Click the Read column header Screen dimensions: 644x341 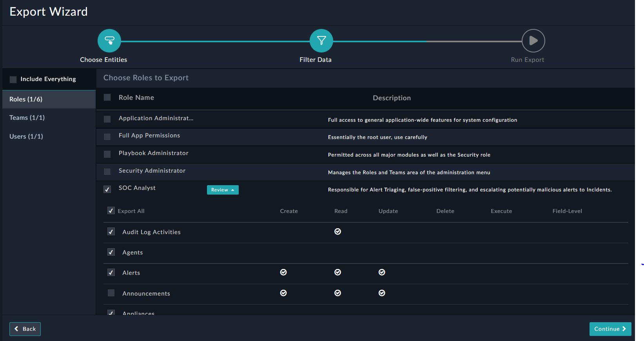click(341, 211)
